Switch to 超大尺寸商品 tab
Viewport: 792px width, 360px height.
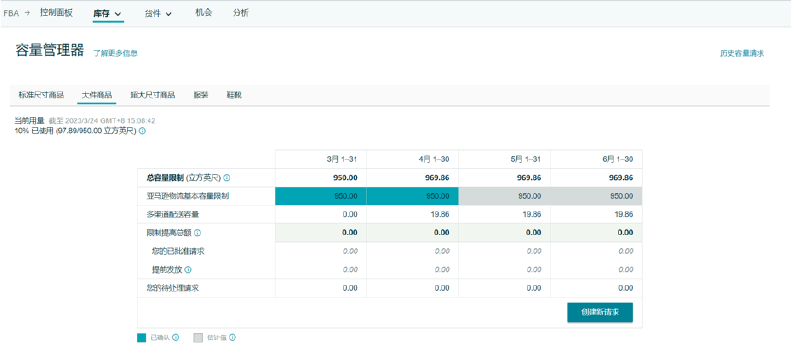coord(153,95)
